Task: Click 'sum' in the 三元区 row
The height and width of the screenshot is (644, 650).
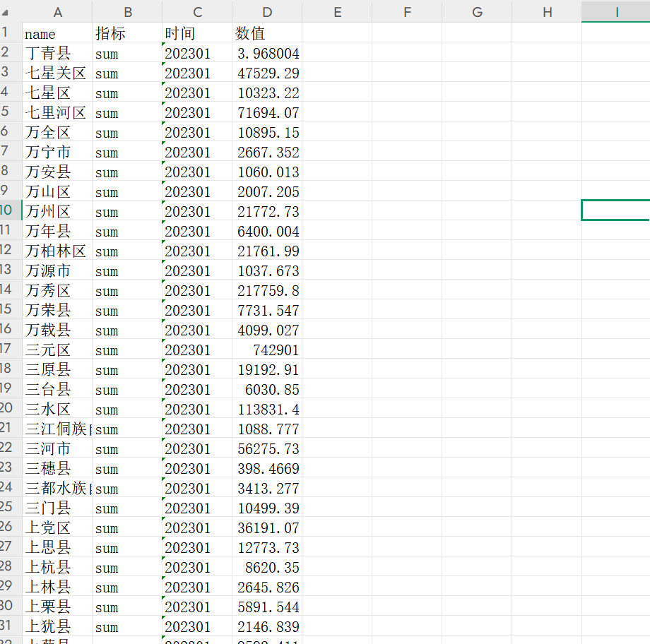Action: [127, 349]
